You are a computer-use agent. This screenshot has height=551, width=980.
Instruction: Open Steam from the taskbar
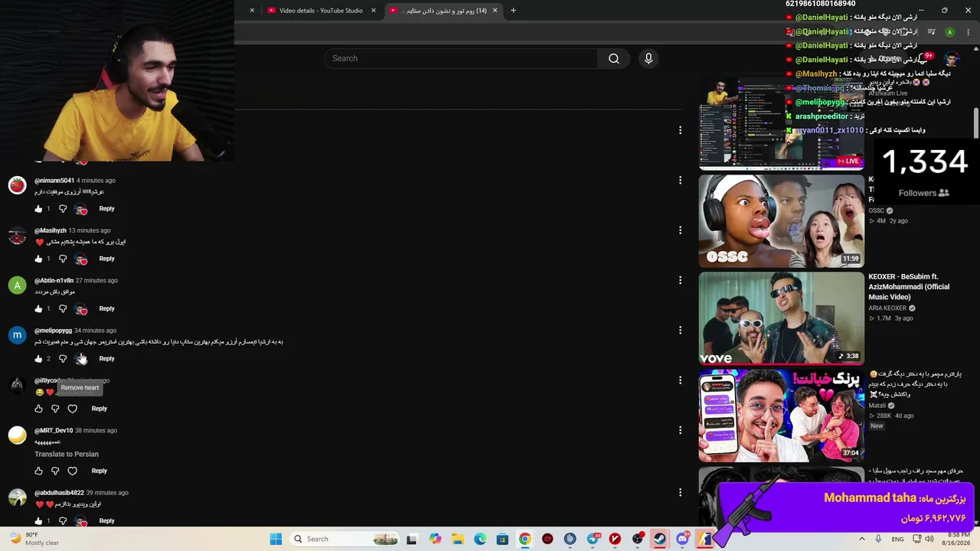[659, 540]
